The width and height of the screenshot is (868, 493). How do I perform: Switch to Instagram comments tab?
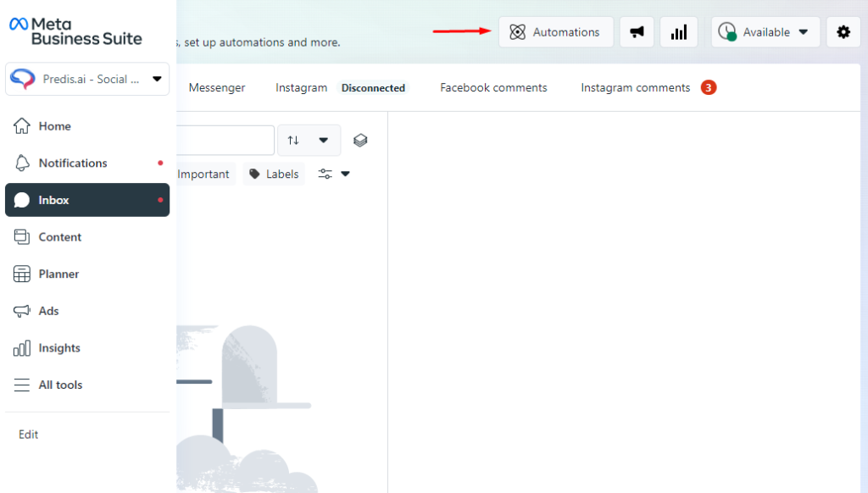coord(636,87)
